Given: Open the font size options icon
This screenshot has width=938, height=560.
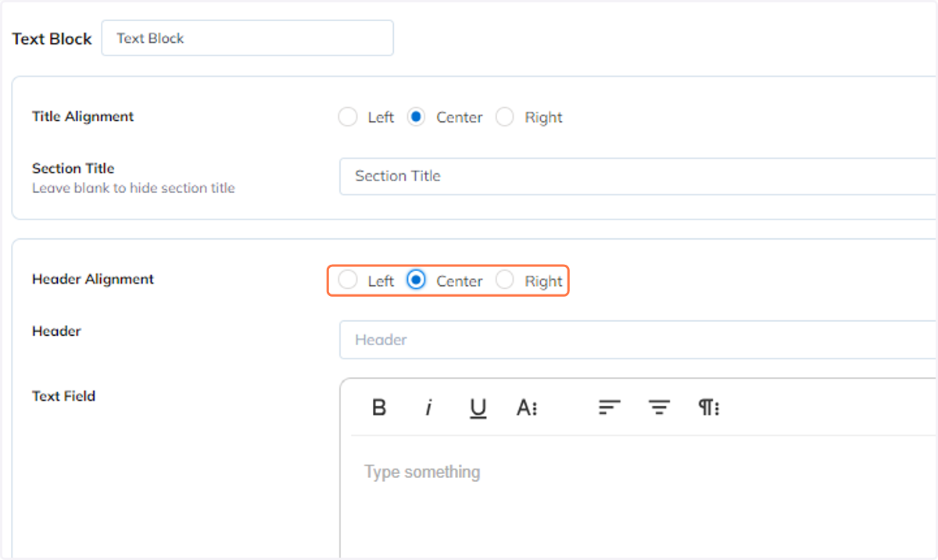Looking at the screenshot, I should tap(527, 408).
